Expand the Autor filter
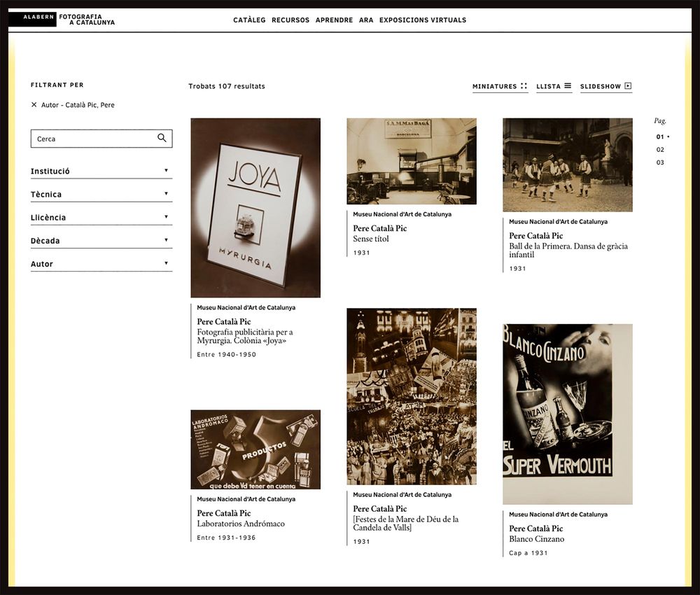 click(x=101, y=264)
